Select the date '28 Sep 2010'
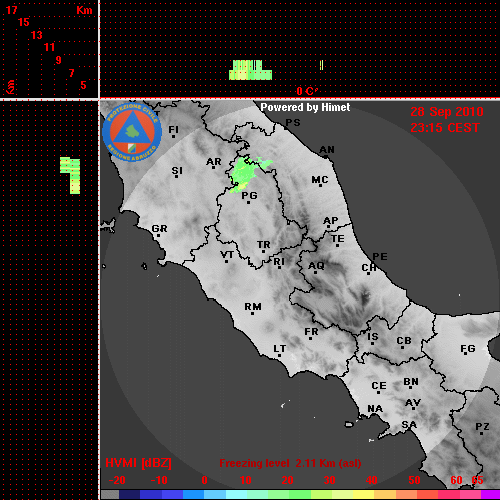 coord(447,112)
